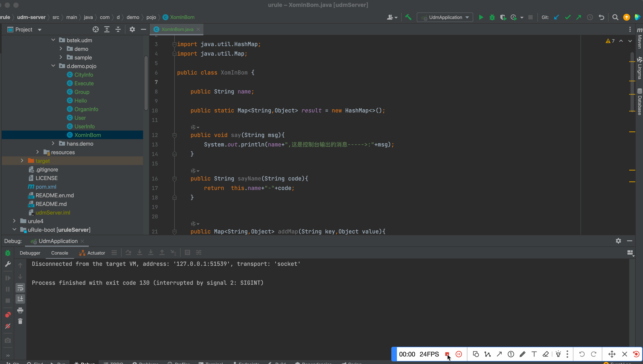
Task: Click the print console icon
Action: coord(20,310)
